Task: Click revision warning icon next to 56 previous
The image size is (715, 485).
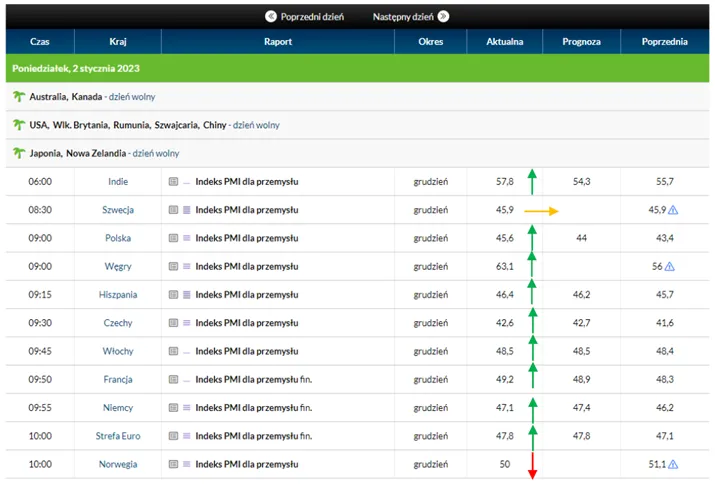Action: point(669,266)
